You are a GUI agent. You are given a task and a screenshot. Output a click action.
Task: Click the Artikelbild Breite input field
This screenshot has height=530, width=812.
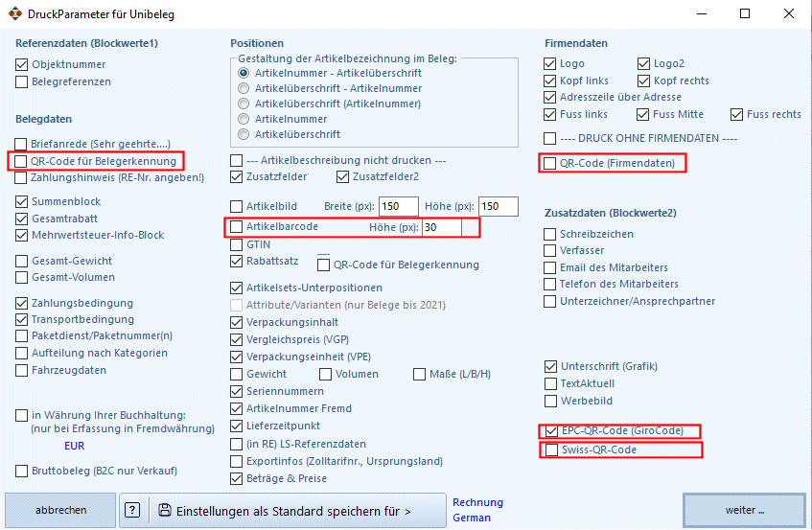398,206
